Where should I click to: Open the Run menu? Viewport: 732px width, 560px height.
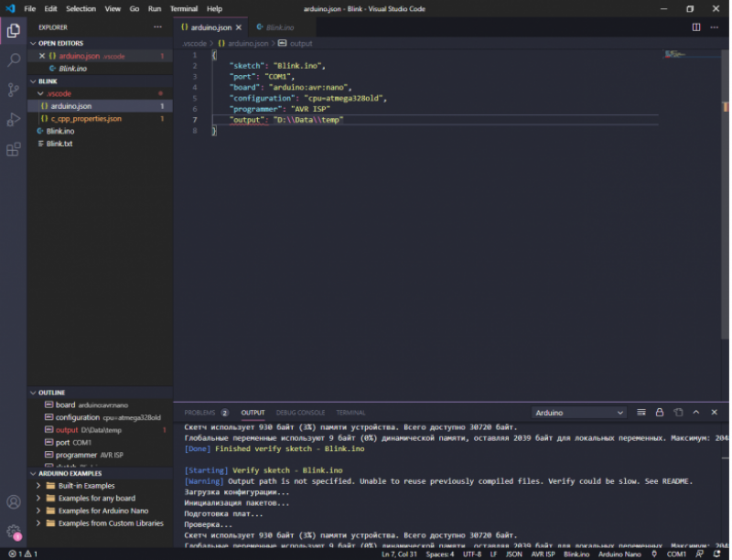click(x=155, y=8)
